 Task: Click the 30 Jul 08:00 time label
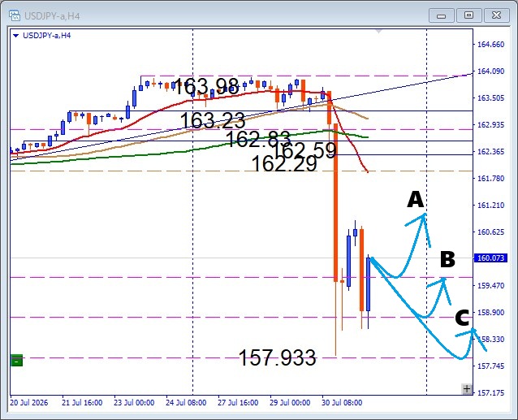coord(342,402)
